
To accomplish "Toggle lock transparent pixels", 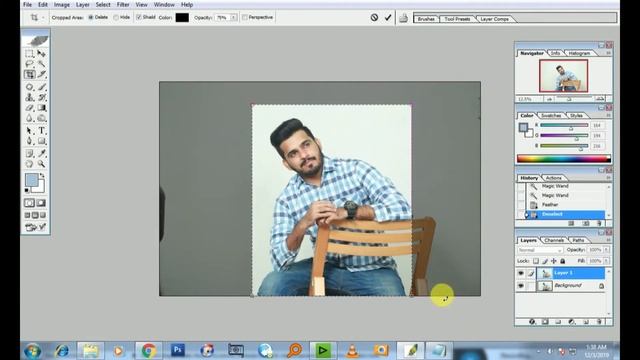I will click(x=536, y=261).
